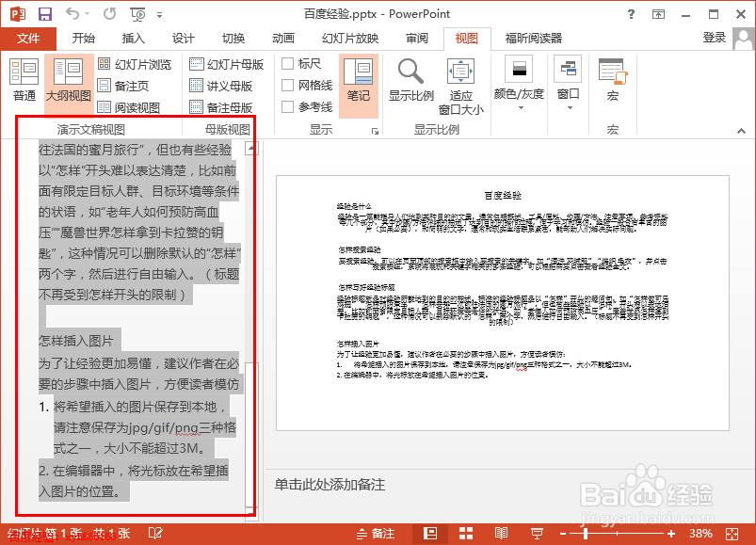This screenshot has width=756, height=545.
Task: Click the Redo/Repeat icon
Action: 110,14
